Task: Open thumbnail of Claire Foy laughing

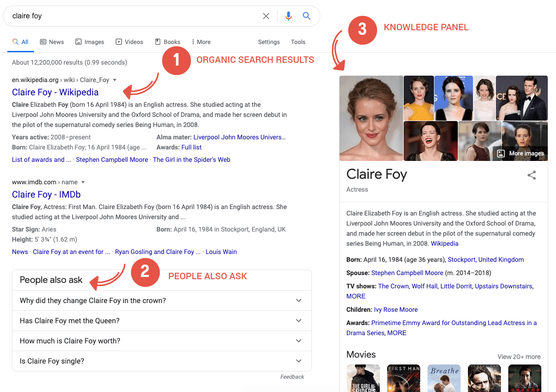Action: (x=431, y=141)
